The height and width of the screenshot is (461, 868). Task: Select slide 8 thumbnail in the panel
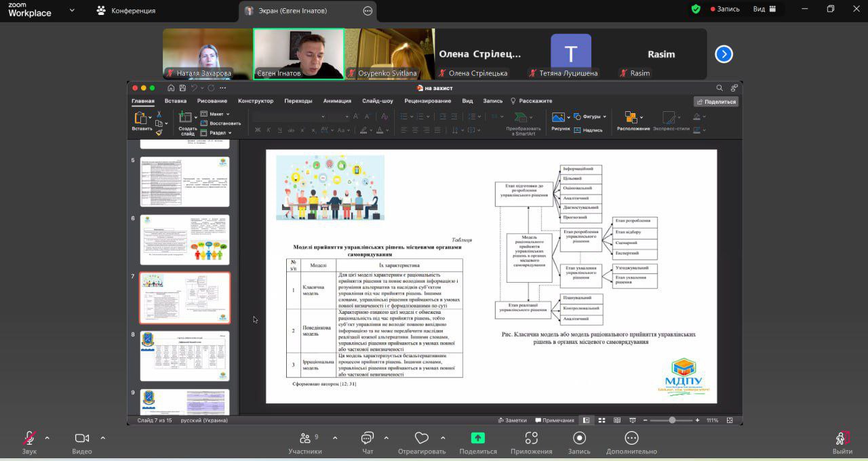[x=184, y=356]
